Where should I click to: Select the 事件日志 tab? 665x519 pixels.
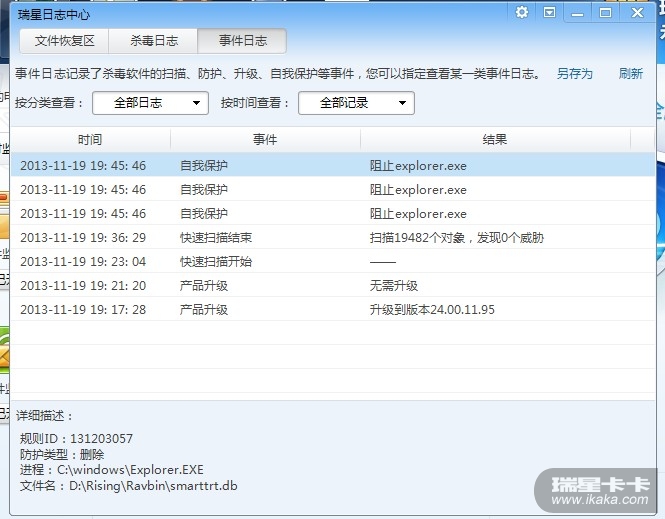(242, 41)
